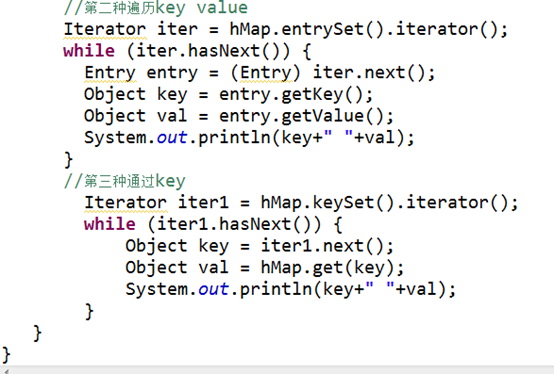Click the "entry.getKey()" call
The width and height of the screenshot is (554, 374).
291,95
